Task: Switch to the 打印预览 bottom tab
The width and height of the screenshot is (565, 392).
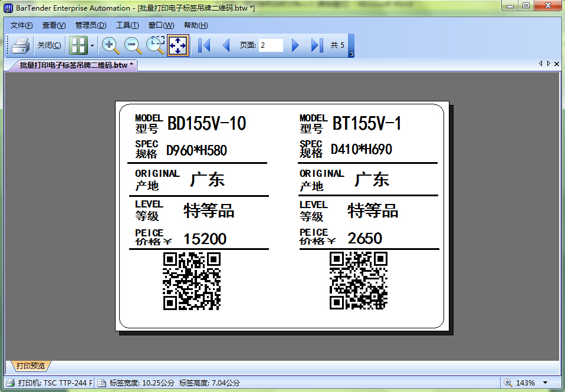Action: coord(31,366)
